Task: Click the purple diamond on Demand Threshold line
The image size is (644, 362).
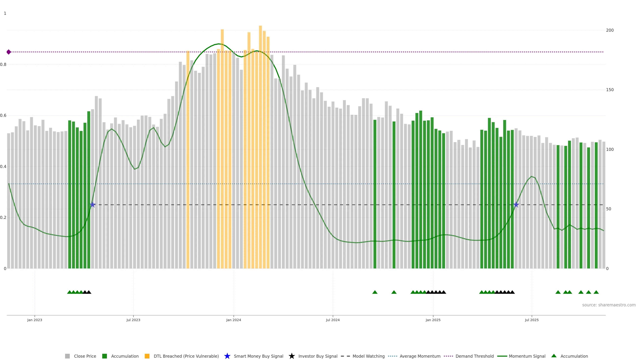Action: click(x=9, y=52)
